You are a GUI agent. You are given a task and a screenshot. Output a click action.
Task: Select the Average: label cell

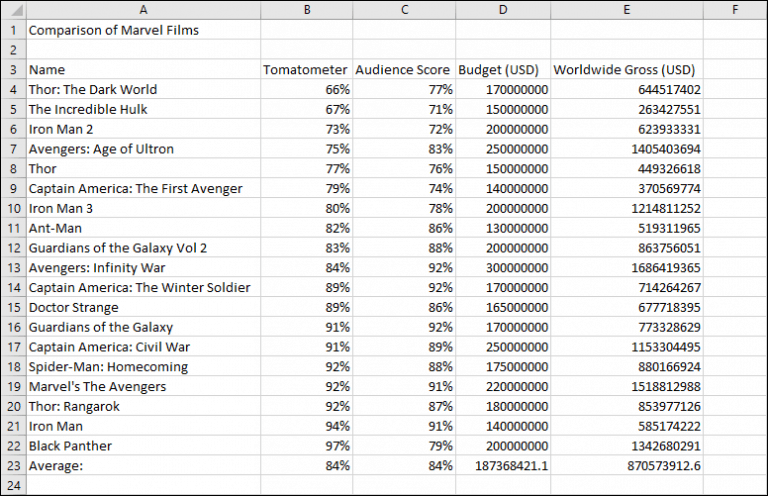(x=143, y=466)
